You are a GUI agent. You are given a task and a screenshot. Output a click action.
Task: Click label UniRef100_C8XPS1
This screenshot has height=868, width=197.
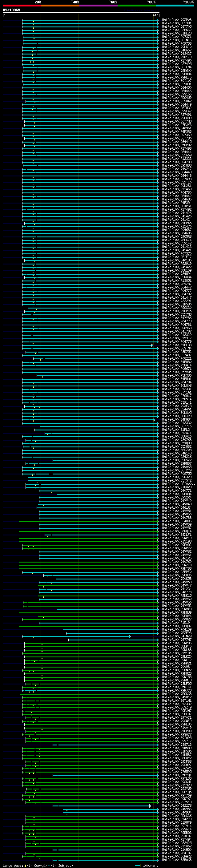[177, 206]
